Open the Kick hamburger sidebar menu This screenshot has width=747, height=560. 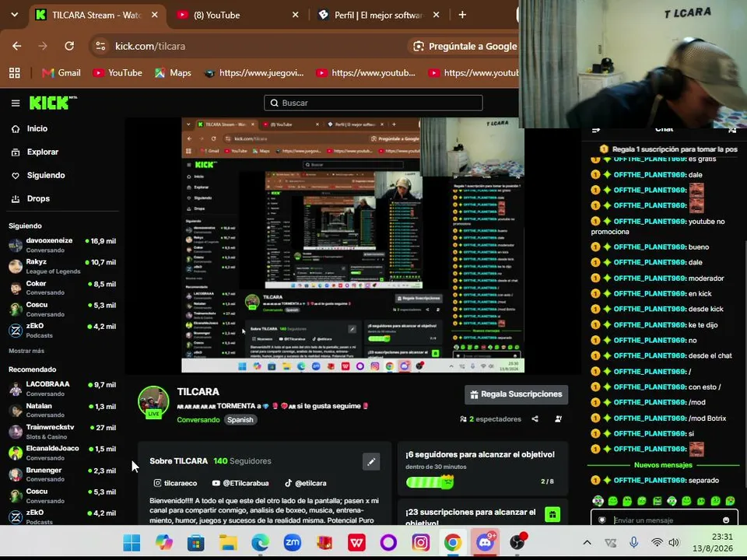tap(16, 103)
